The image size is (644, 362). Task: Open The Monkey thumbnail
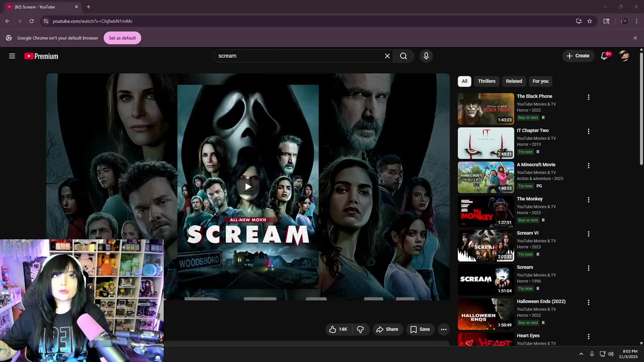tap(486, 211)
